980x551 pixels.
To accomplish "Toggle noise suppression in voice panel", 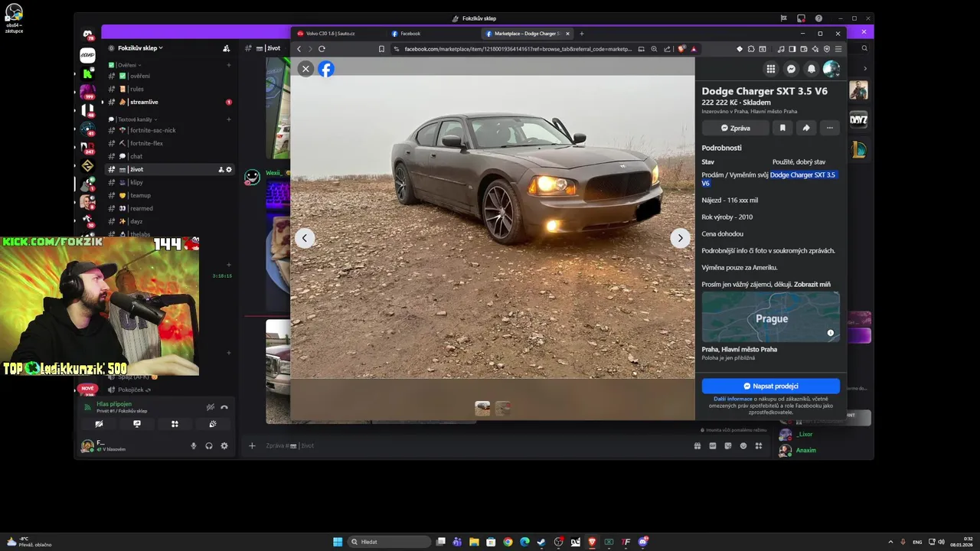I will coord(210,407).
